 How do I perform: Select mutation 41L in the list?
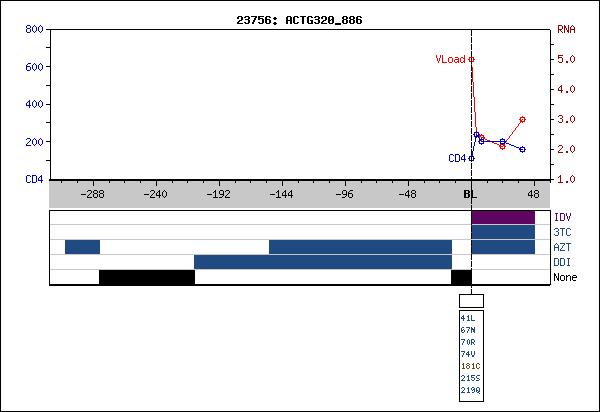click(x=468, y=318)
